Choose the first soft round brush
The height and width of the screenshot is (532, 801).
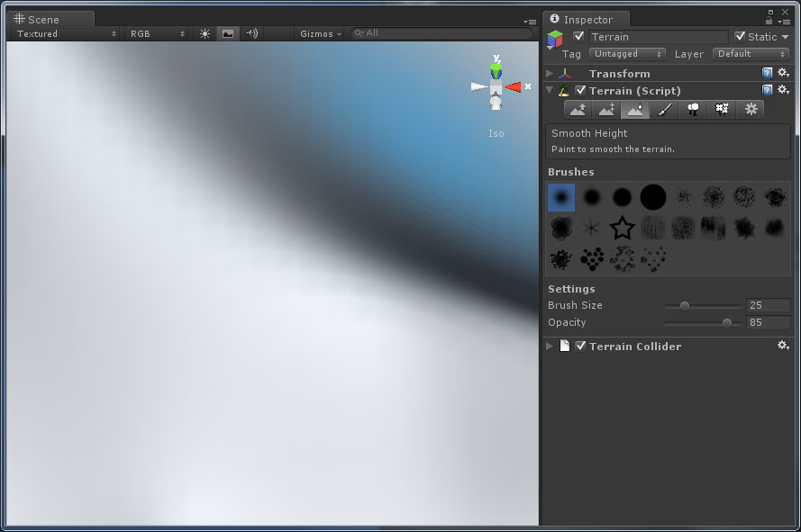pos(561,197)
